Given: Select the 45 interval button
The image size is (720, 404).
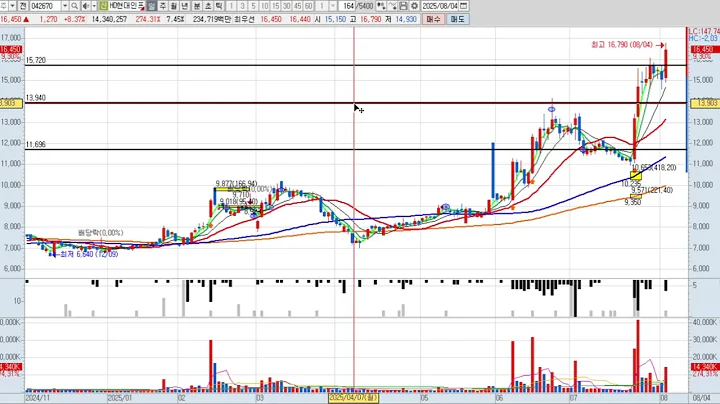Looking at the screenshot, I should [x=298, y=6].
